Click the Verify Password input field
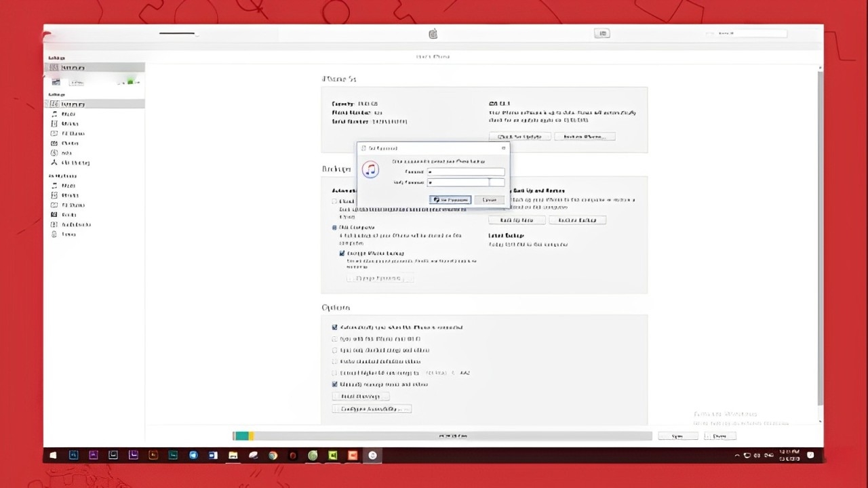The width and height of the screenshot is (868, 488). coord(466,182)
